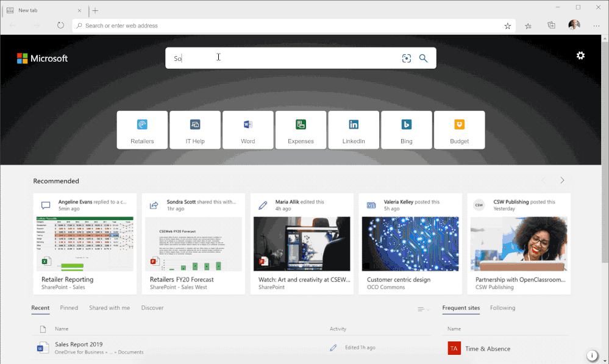Open the LinkedIn quick link tile
This screenshot has height=364, width=609.
pos(354,130)
